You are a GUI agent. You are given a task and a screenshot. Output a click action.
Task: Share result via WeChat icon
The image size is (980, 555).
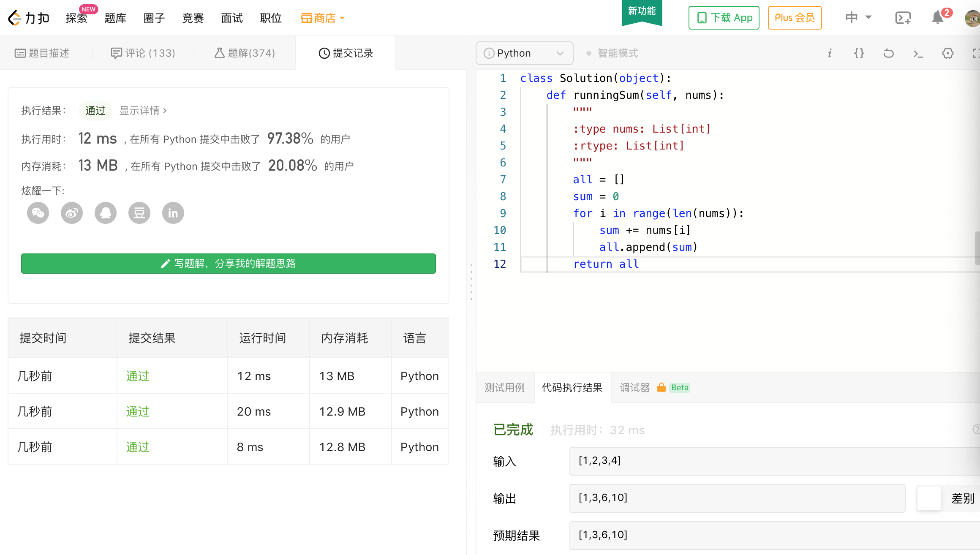tap(38, 213)
